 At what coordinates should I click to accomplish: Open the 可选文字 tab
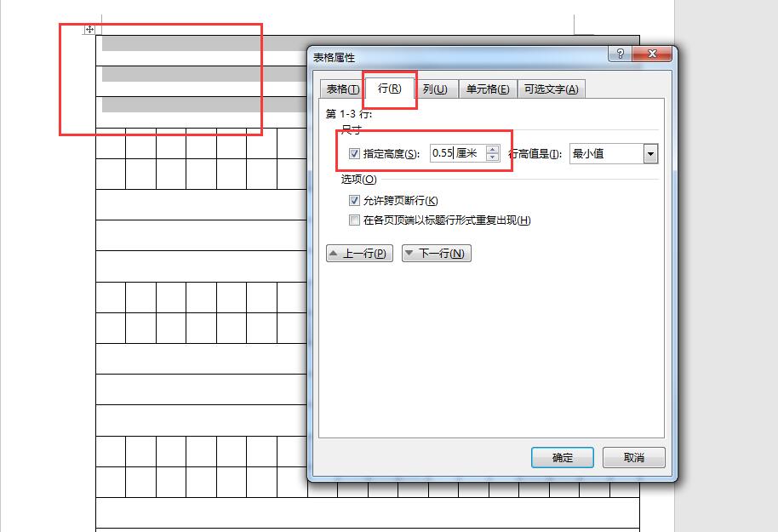tap(550, 88)
